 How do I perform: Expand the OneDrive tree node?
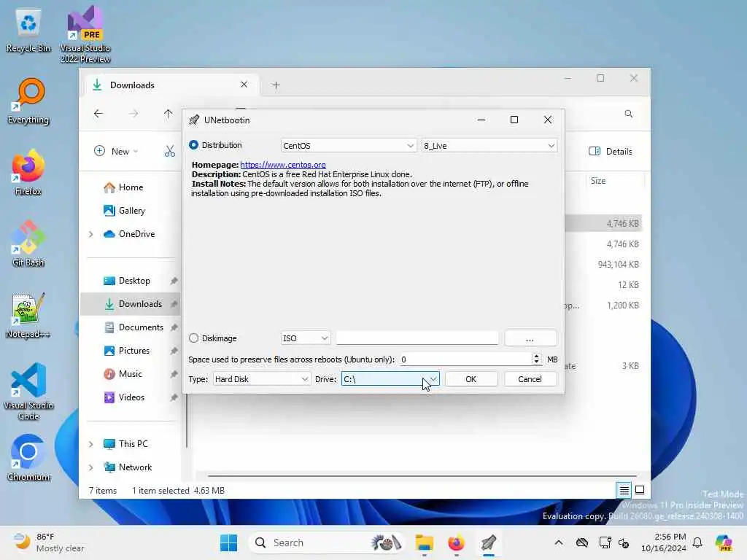click(x=91, y=234)
